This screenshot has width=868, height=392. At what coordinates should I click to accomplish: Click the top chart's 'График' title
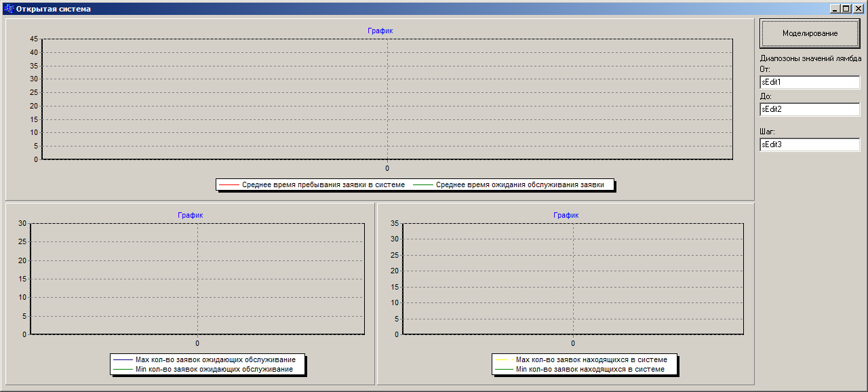pos(380,31)
